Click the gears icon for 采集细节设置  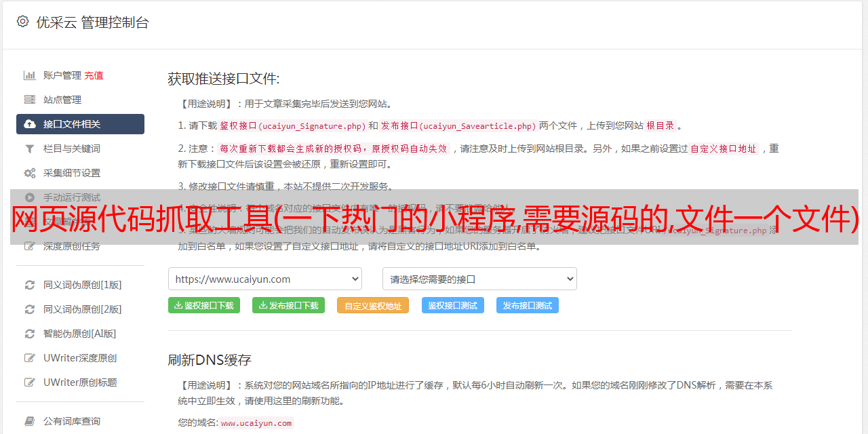click(29, 173)
